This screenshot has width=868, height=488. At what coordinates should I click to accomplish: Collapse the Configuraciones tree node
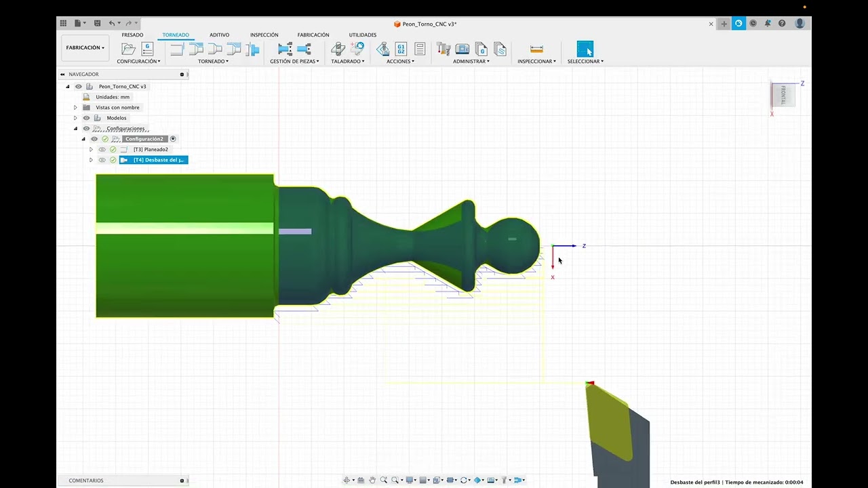click(x=75, y=128)
